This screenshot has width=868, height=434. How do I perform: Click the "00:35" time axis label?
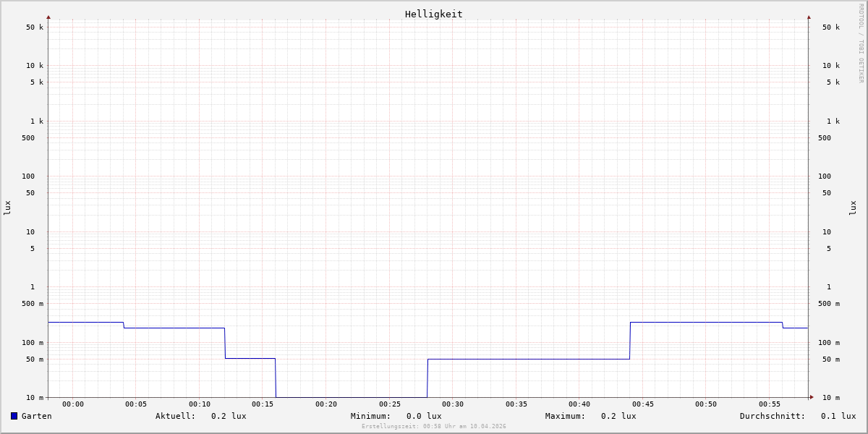(516, 404)
